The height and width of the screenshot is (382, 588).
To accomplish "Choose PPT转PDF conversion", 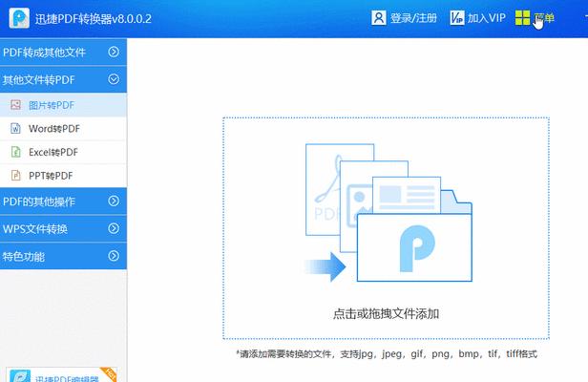I will click(x=63, y=176).
